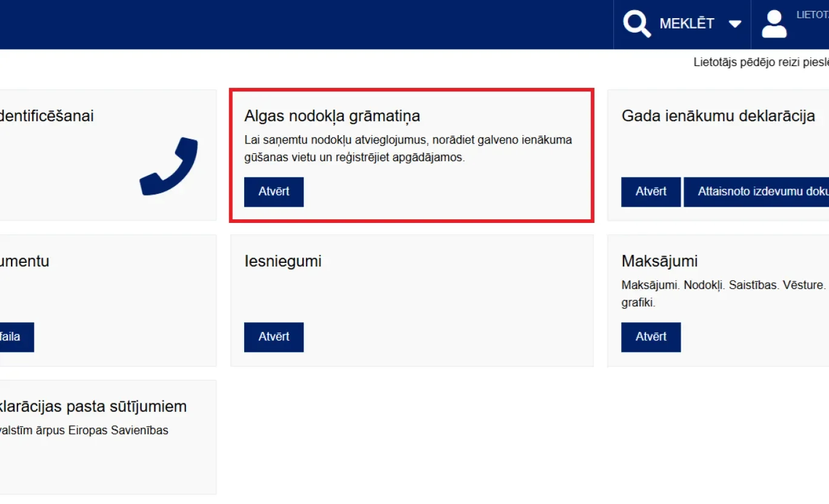Open the Iesniegumi section via Atvērt
Viewport: 829px width, 504px height.
click(x=274, y=337)
